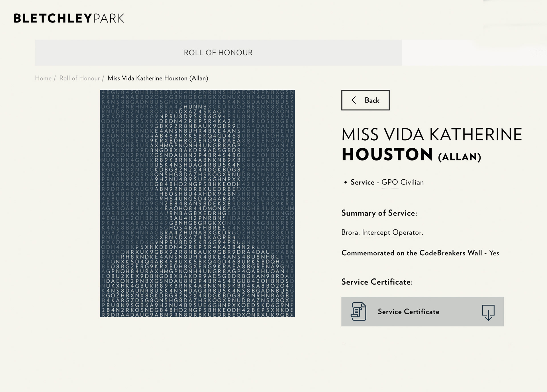This screenshot has width=547, height=392.
Task: Click the Brora location link
Action: (x=350, y=233)
